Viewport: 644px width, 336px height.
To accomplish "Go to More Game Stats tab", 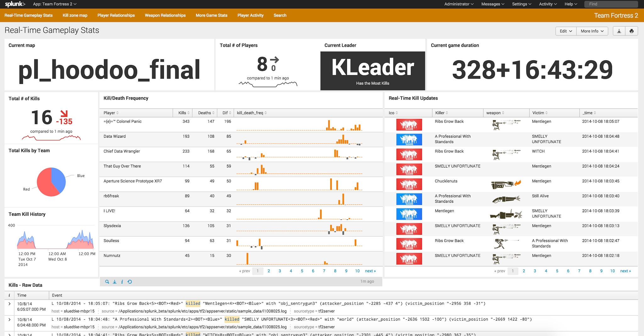I will point(211,15).
